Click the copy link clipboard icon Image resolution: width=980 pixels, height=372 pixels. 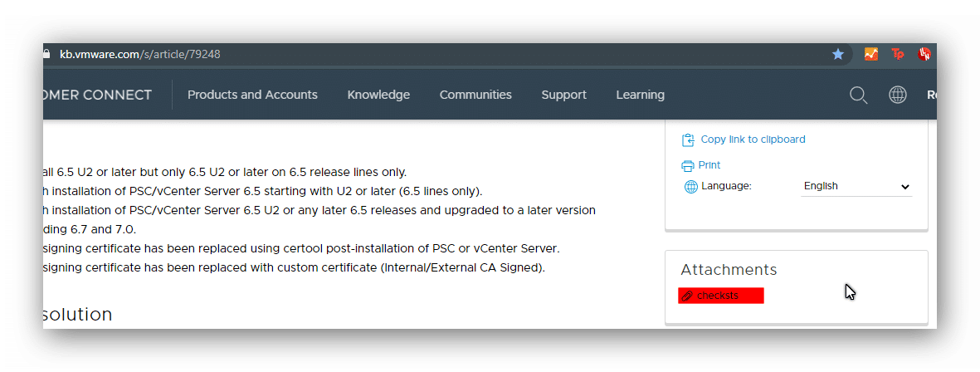click(688, 139)
